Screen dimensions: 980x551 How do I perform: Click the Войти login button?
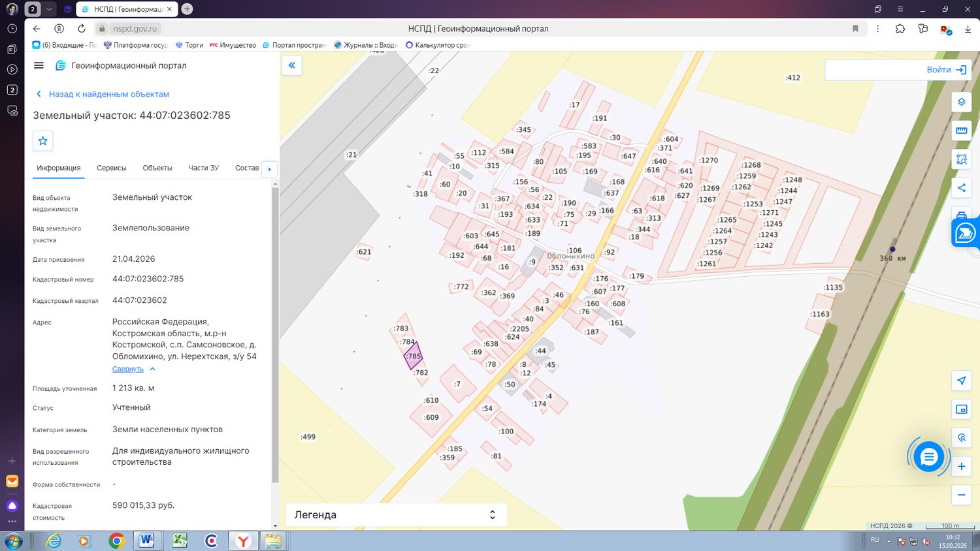(x=947, y=70)
